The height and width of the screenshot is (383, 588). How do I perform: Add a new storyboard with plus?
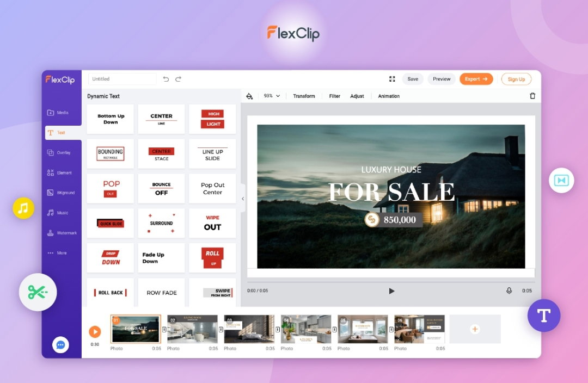[475, 329]
